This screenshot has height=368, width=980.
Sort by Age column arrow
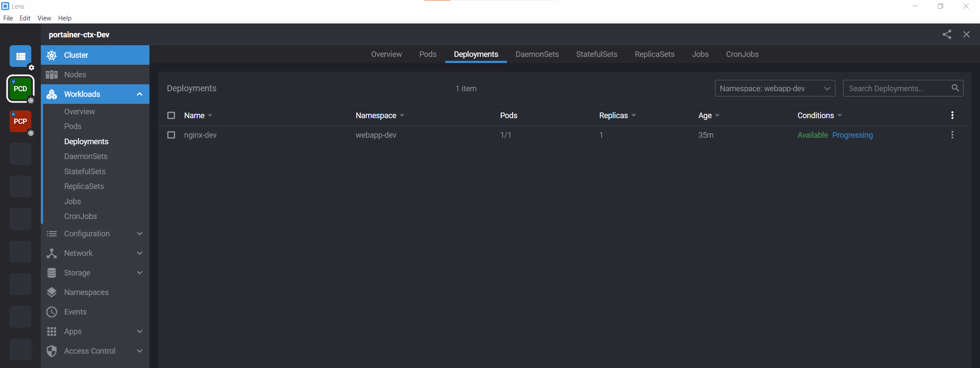(x=717, y=116)
